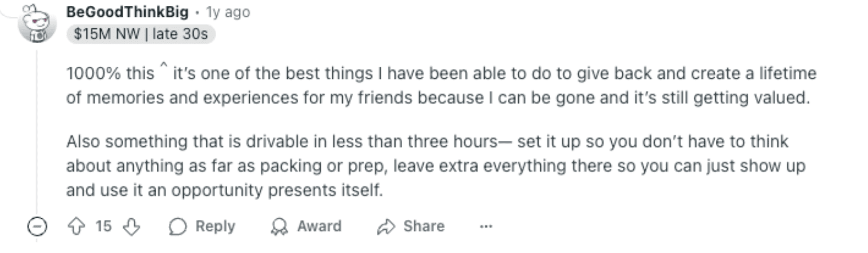
Task: Select the Share text label
Action: point(424,226)
